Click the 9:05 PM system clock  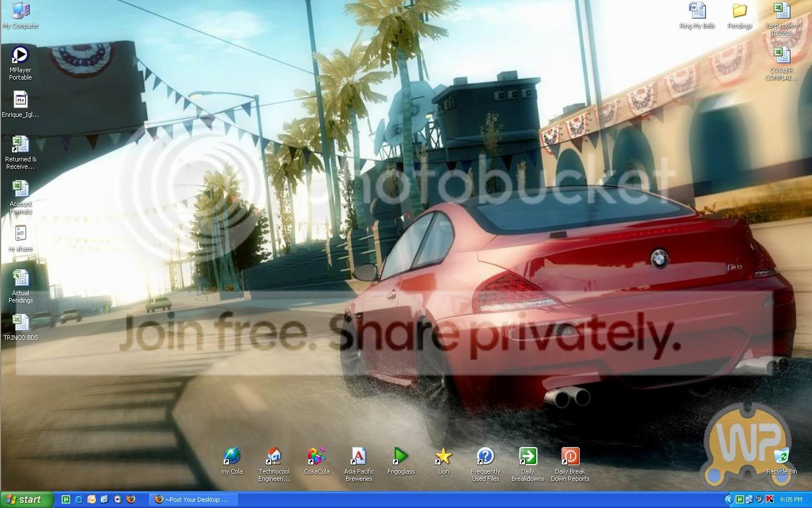point(791,500)
